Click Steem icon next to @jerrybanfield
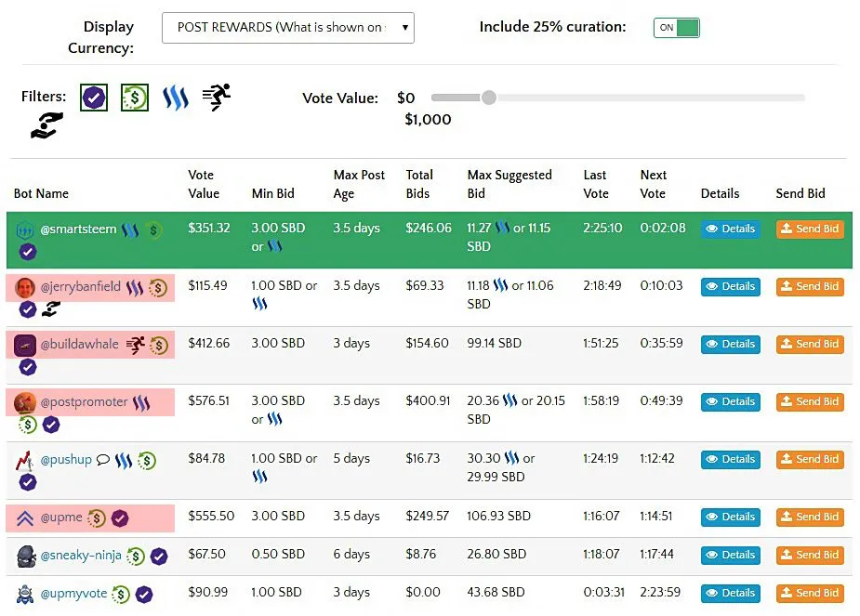The height and width of the screenshot is (616, 860). coord(135,288)
